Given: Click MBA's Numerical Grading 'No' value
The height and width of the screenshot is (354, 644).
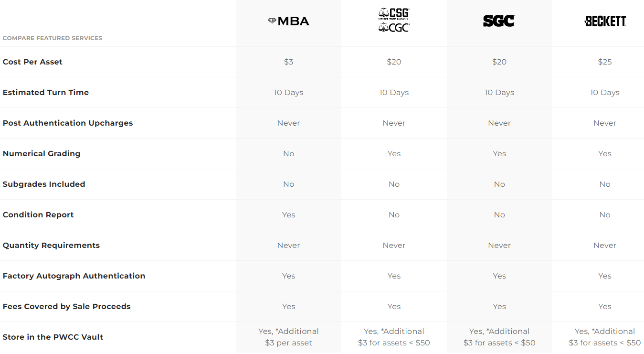Looking at the screenshot, I should tap(288, 153).
